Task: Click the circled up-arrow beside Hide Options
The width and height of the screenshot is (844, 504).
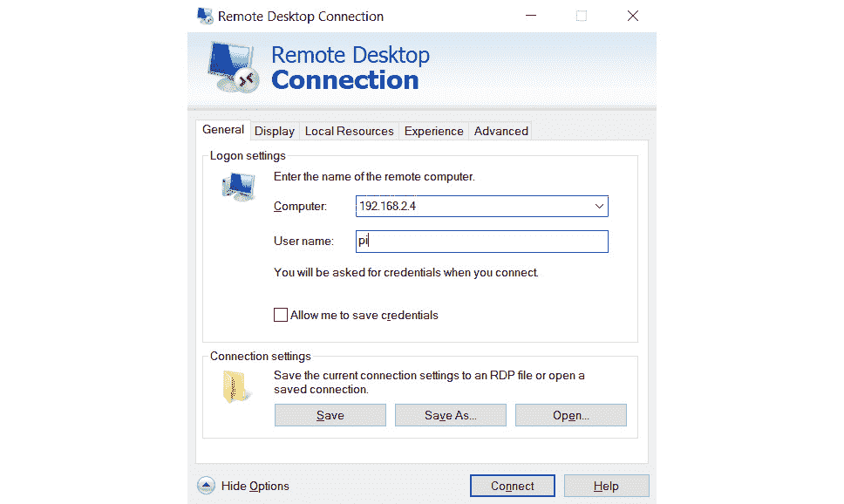Action: pos(206,486)
